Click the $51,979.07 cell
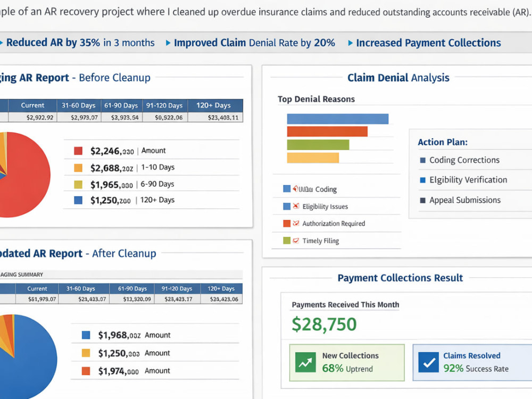This screenshot has height=399, width=532. [x=37, y=299]
